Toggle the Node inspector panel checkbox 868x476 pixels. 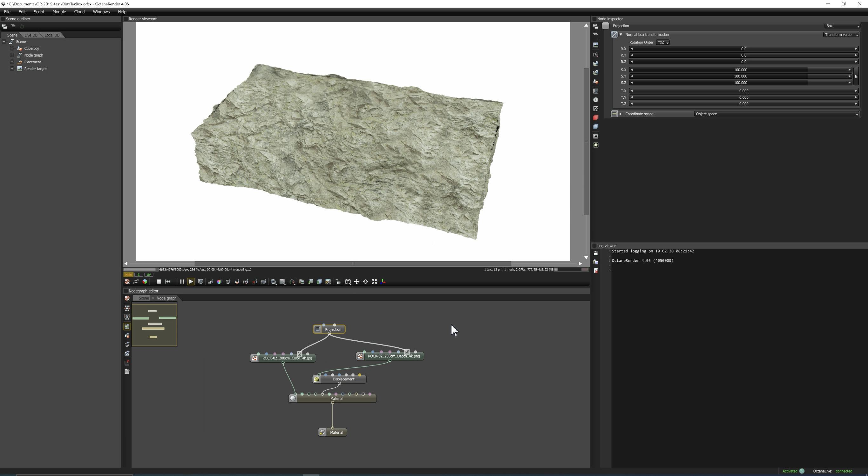pyautogui.click(x=594, y=19)
